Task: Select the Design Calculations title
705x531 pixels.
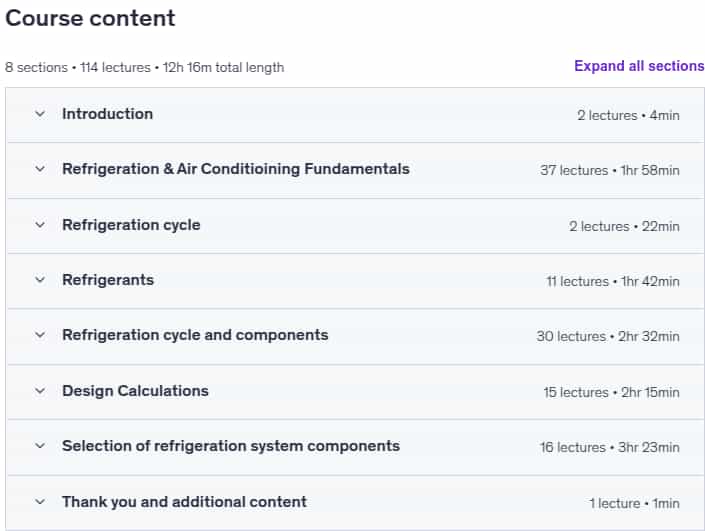Action: [135, 391]
